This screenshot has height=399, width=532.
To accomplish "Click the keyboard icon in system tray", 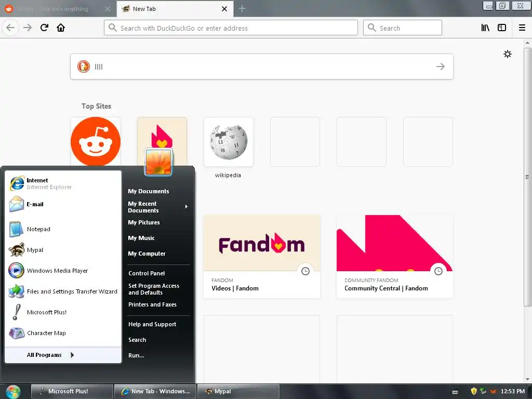I will [455, 392].
